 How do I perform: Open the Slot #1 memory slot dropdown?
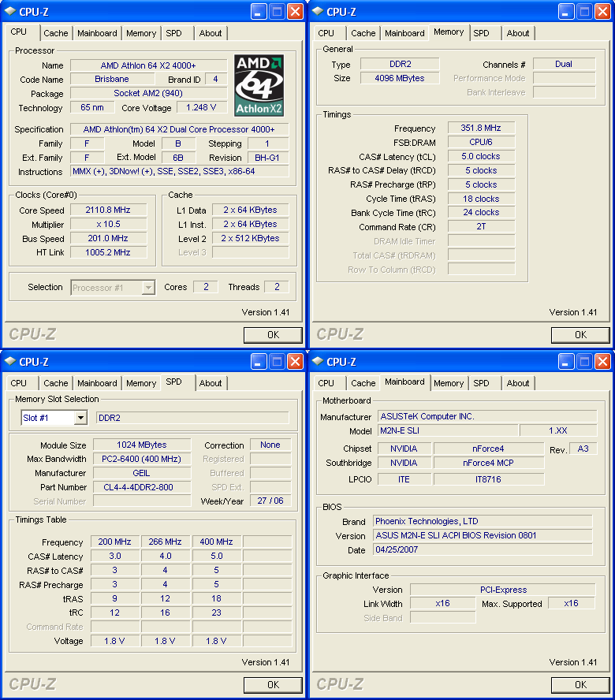pos(80,418)
